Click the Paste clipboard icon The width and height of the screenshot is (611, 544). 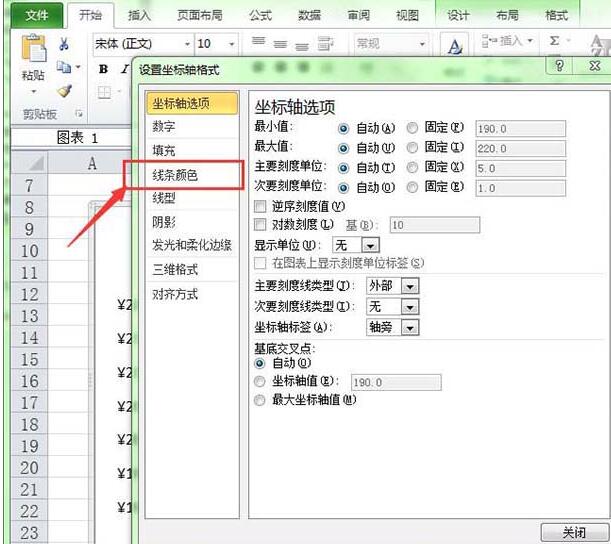point(33,48)
